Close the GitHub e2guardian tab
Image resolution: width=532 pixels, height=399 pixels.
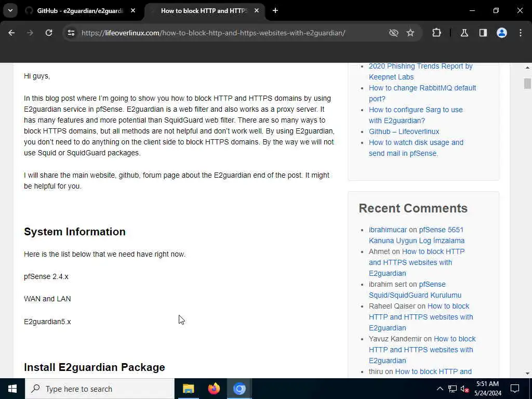pyautogui.click(x=133, y=11)
